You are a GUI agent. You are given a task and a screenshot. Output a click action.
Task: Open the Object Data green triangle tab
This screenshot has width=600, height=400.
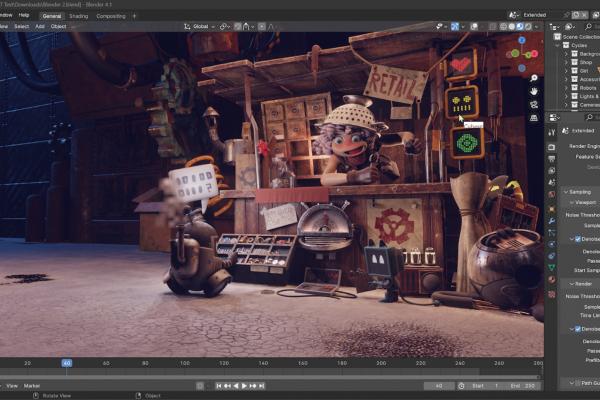pyautogui.click(x=551, y=268)
